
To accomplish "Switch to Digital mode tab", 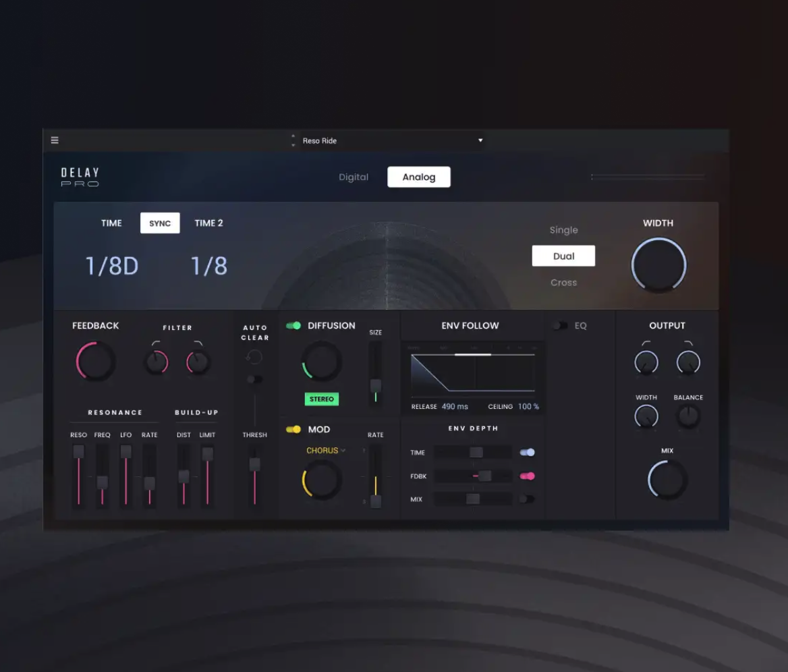I will [354, 177].
